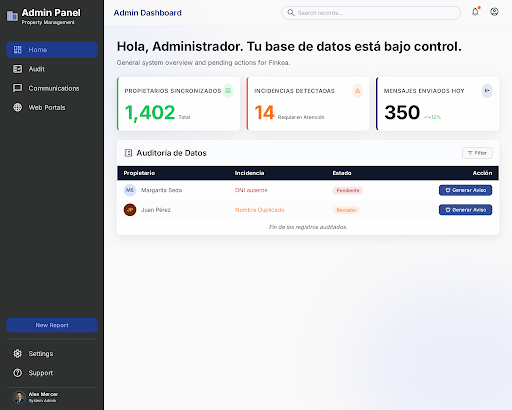Viewport: 512px width, 410px height.
Task: Click the send icon on Mensajes Enviados card
Action: pos(487,91)
